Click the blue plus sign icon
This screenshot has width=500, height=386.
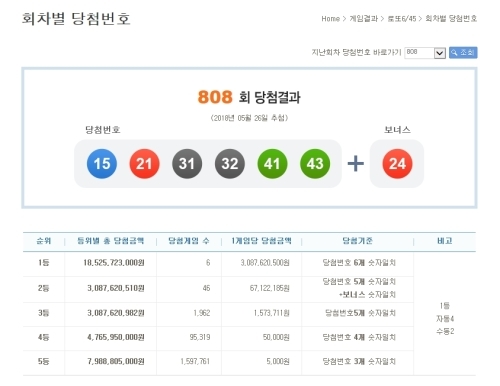pyautogui.click(x=356, y=164)
